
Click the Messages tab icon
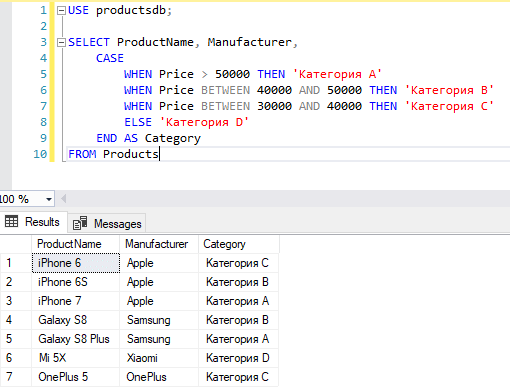click(80, 223)
